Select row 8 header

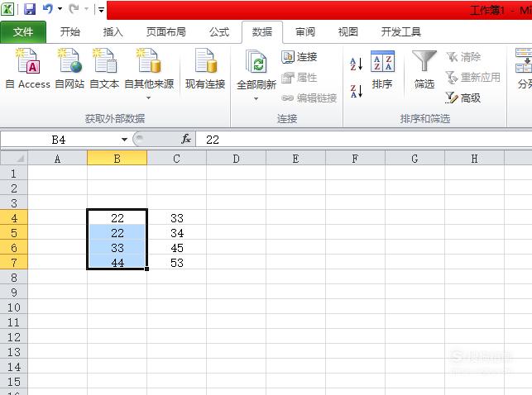[14, 278]
